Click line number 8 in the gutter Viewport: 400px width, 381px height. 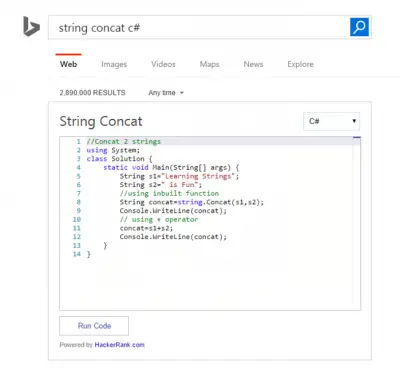click(78, 202)
